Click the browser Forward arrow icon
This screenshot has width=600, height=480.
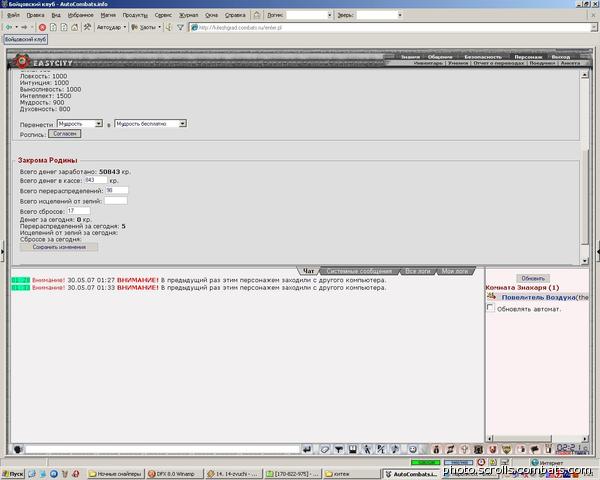[24, 27]
